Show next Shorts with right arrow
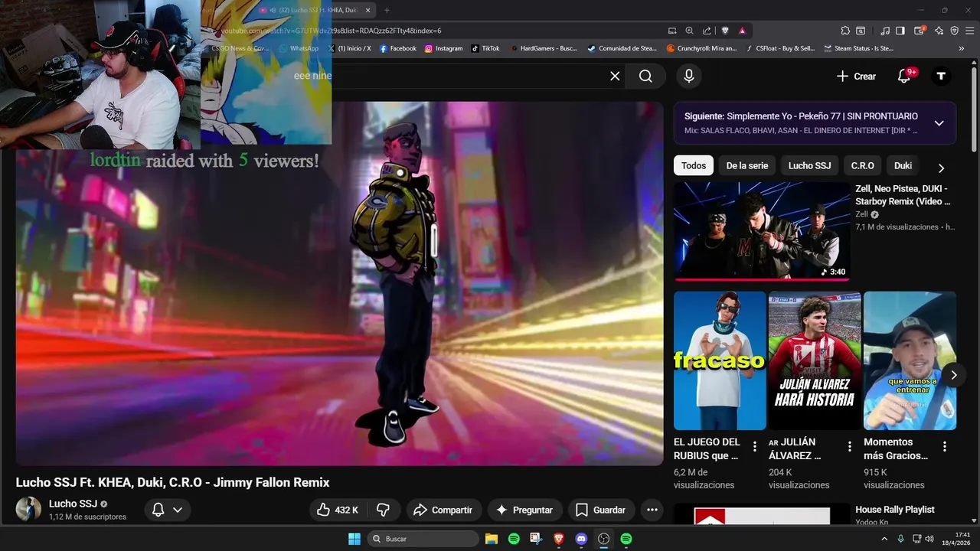 click(x=953, y=375)
